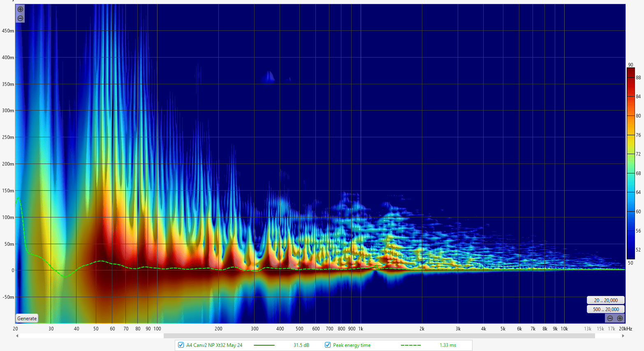Image resolution: width=644 pixels, height=351 pixels.
Task: Click the dashed green peak energy line sample
Action: point(411,345)
